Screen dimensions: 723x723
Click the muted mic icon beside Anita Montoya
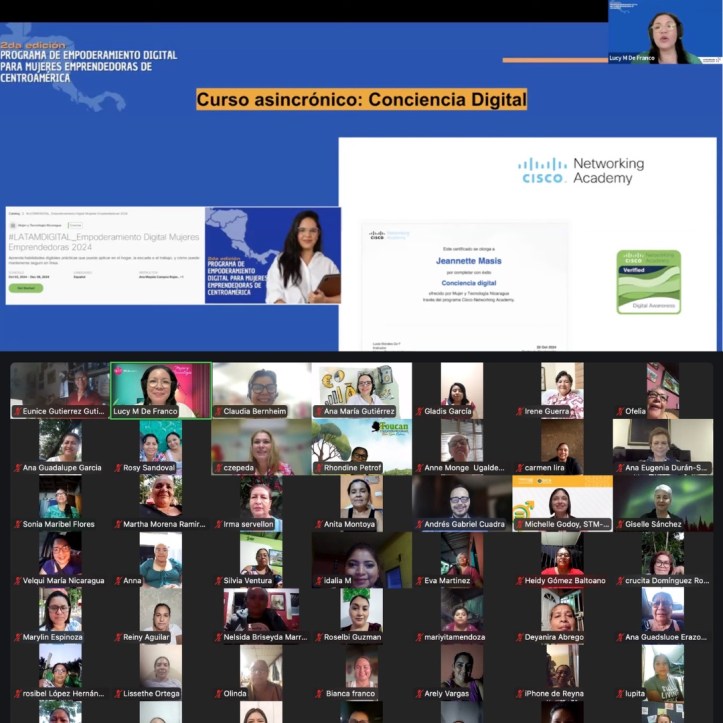tap(319, 524)
